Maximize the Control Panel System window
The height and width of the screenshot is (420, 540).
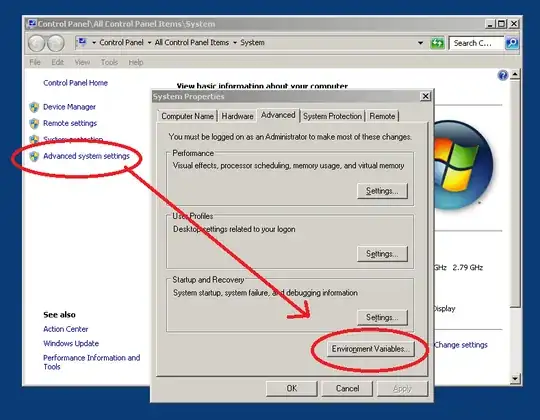click(502, 24)
